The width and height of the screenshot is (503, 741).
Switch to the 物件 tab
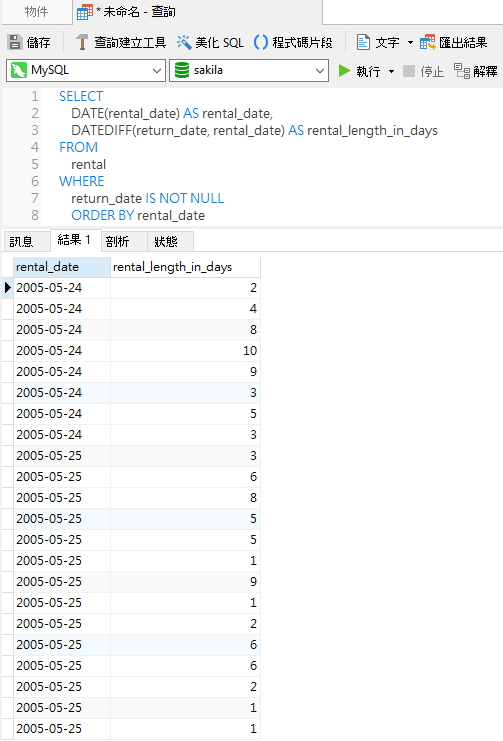tap(36, 12)
